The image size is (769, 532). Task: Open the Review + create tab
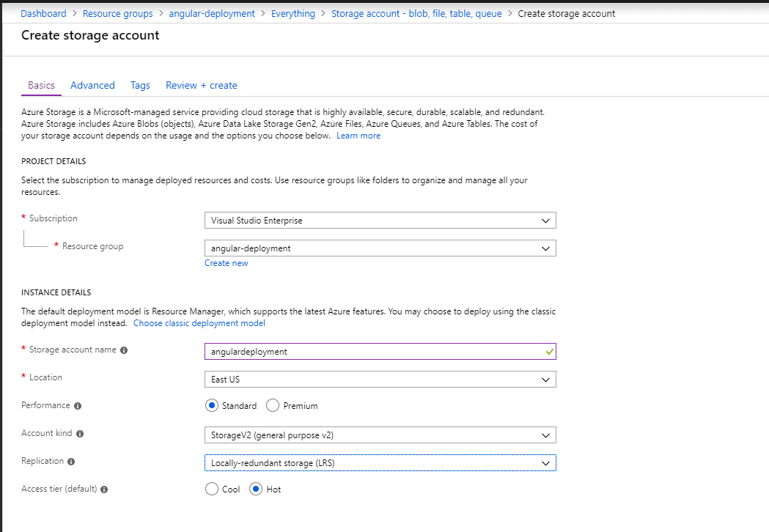point(202,85)
